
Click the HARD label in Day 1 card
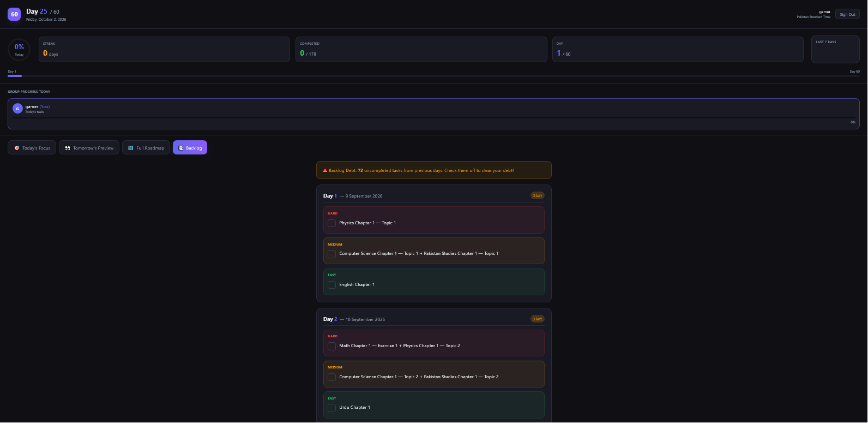click(x=333, y=213)
